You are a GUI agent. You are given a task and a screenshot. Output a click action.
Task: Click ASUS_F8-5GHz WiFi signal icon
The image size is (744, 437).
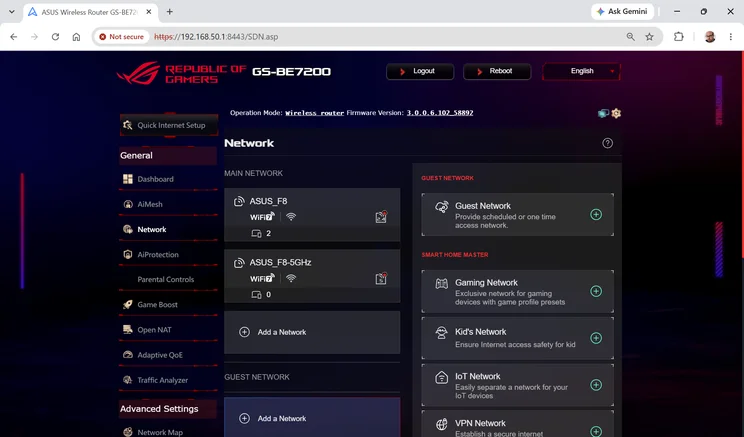[x=291, y=278]
